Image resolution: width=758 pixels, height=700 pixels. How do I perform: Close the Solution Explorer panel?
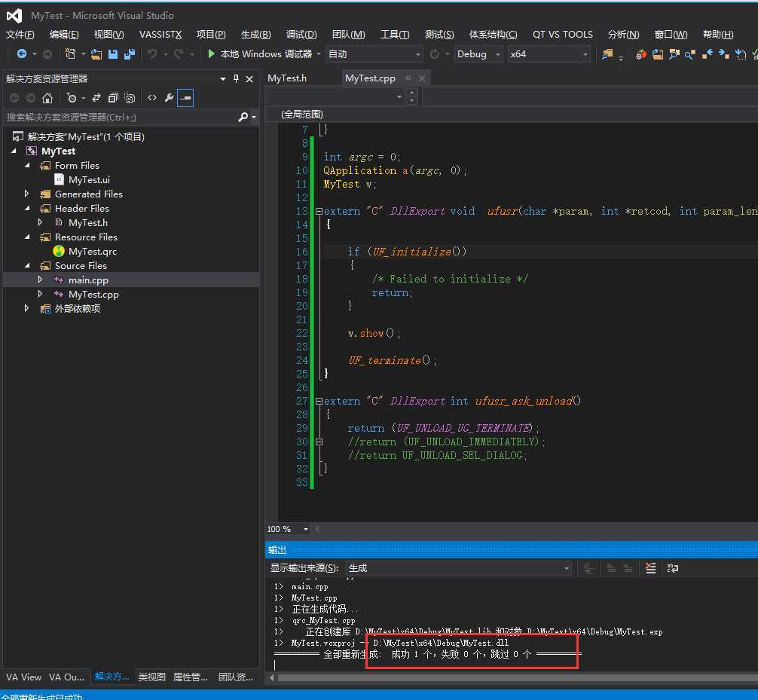(x=249, y=79)
